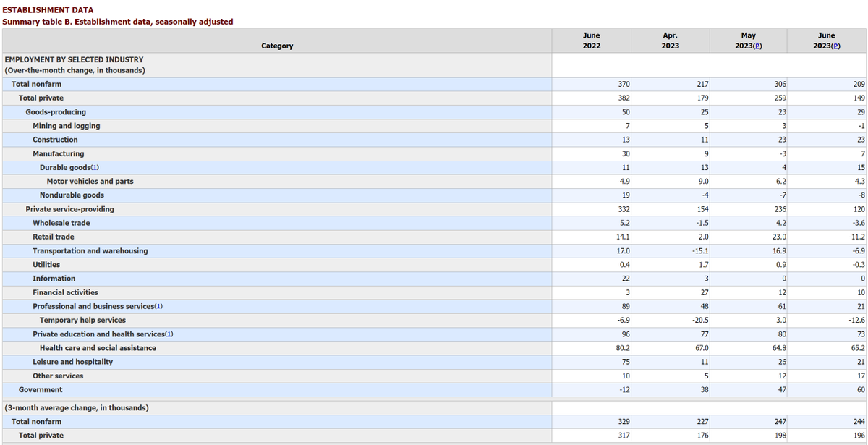Click Total private May 2023 value 259
The image size is (868, 445).
(780, 98)
